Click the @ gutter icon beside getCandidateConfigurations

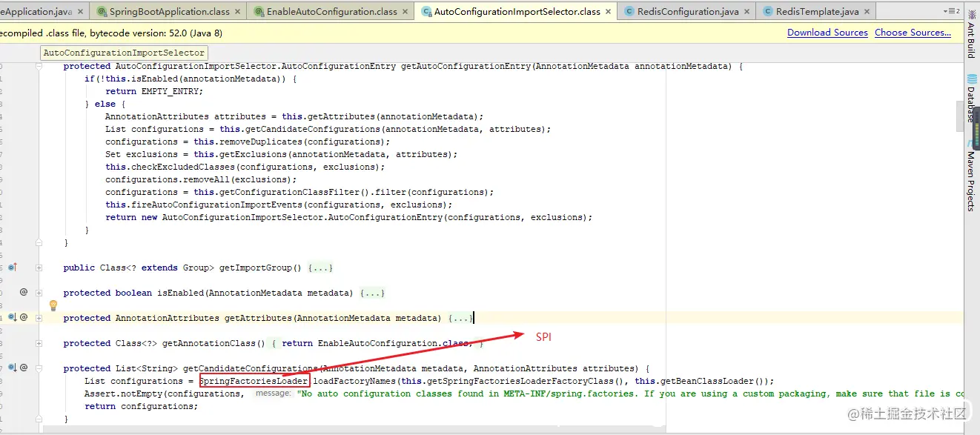24,368
